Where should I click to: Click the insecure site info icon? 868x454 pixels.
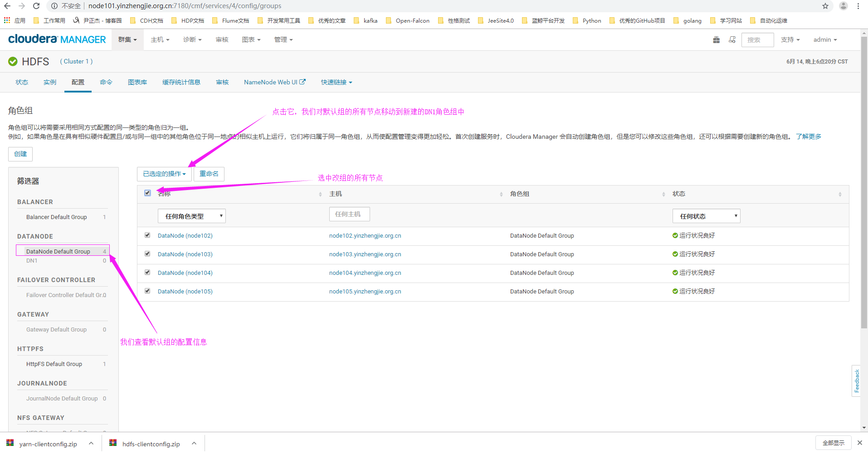tap(54, 6)
